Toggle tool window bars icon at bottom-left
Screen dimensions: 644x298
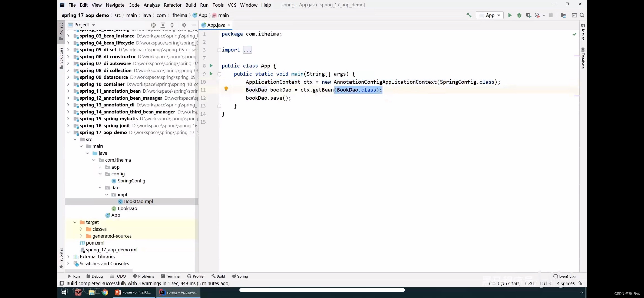tap(62, 283)
